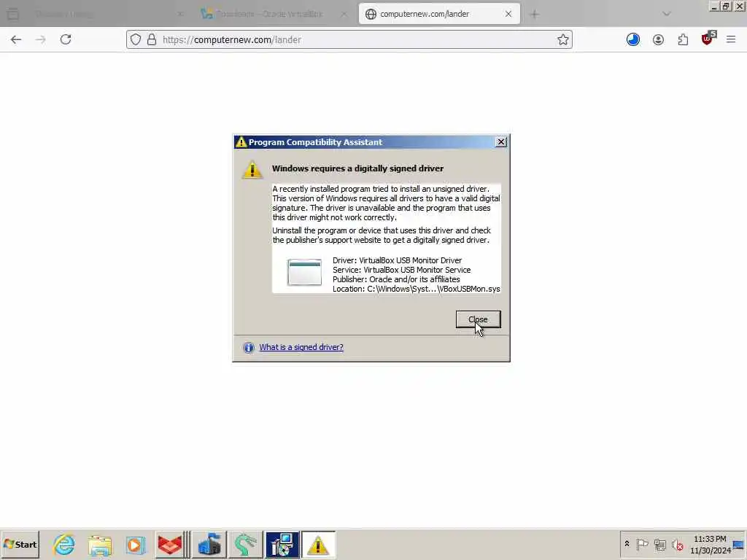Show site security info via padlock
This screenshot has height=560, width=747.
click(152, 39)
